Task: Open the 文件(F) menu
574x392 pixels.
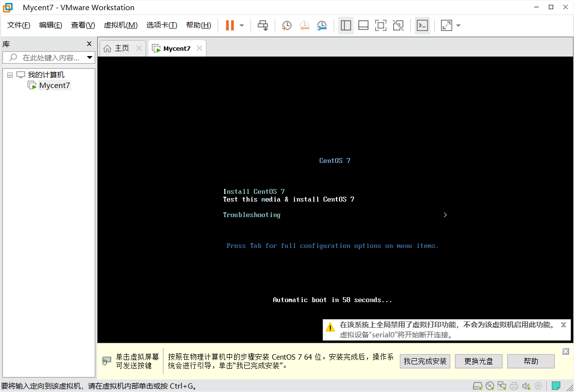Action: tap(19, 25)
